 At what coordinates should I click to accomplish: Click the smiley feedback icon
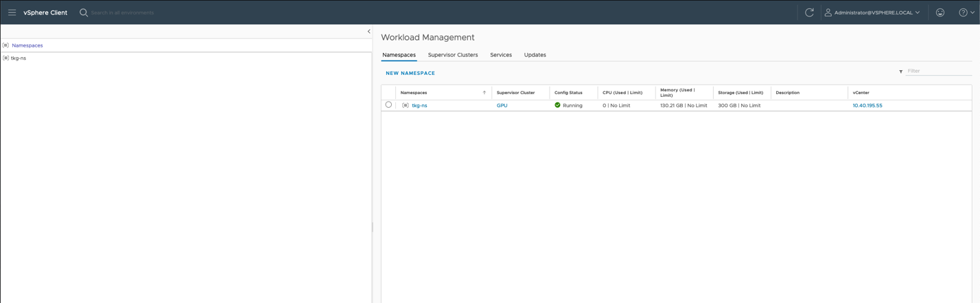(940, 12)
